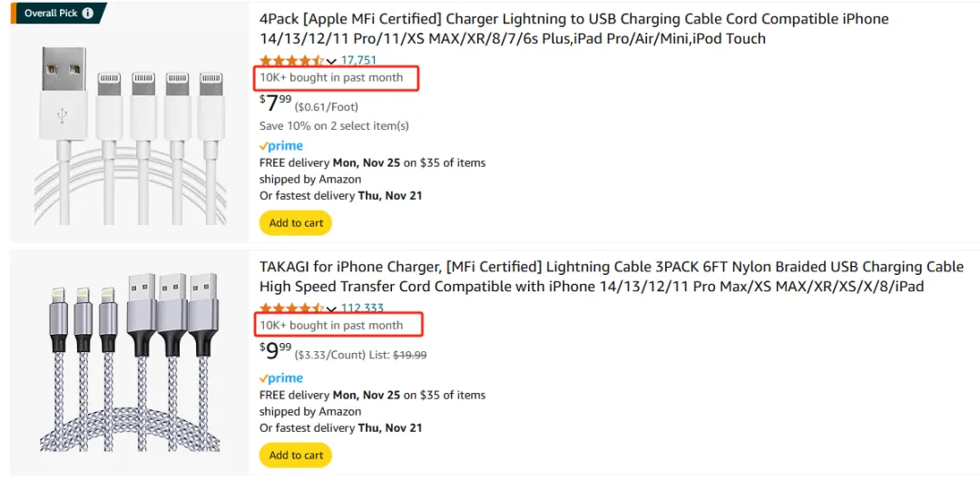Click the Overall Pick info icon
The image size is (980, 481).
coord(88,13)
